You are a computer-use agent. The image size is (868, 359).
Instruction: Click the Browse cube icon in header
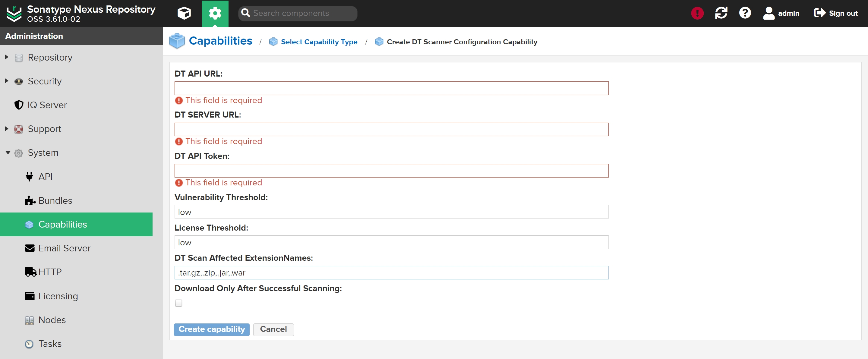184,14
